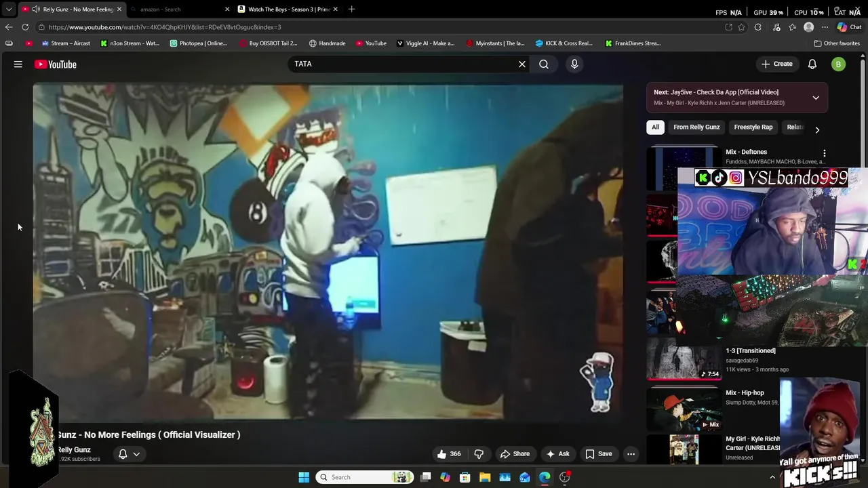Open the 1-3 [Transitioned] video thumbnail
The height and width of the screenshot is (488, 868).
[x=684, y=360]
